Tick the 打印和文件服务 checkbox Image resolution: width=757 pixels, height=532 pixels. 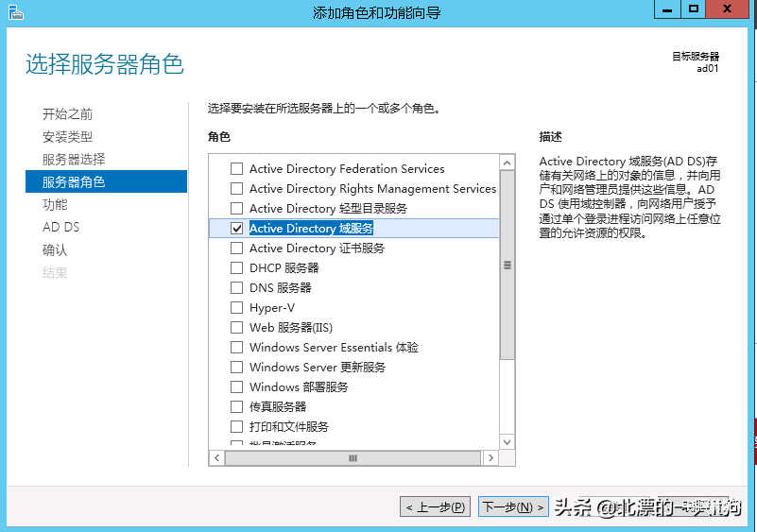(x=236, y=427)
